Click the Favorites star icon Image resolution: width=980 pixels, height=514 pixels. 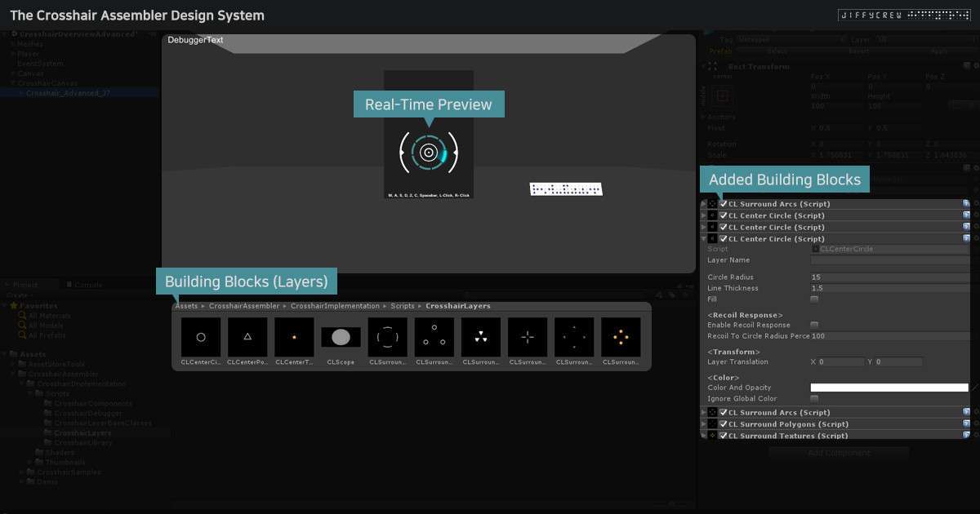[14, 306]
